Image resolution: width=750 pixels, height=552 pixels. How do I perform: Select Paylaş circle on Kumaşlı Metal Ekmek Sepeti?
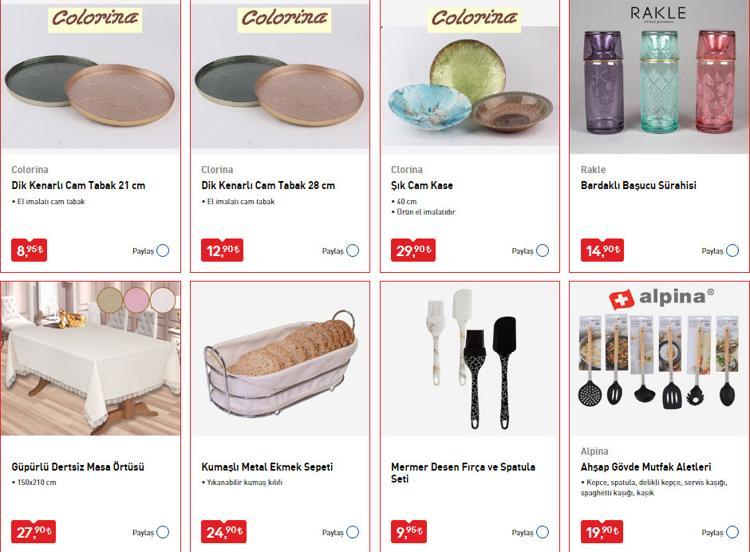pos(353,532)
